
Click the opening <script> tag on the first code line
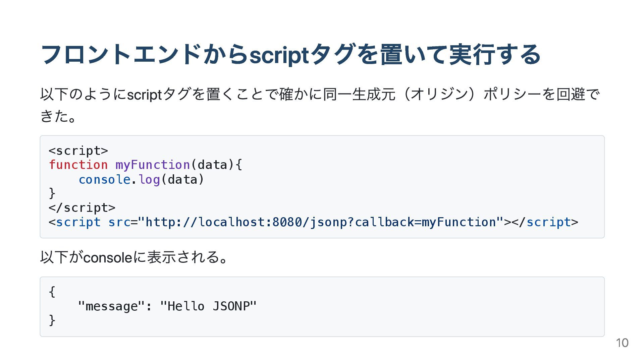(78, 151)
